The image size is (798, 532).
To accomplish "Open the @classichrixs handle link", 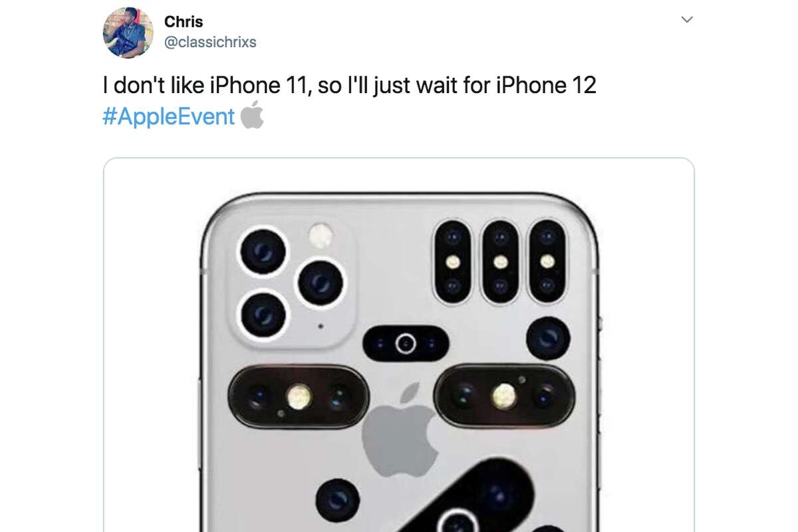I will (x=210, y=42).
